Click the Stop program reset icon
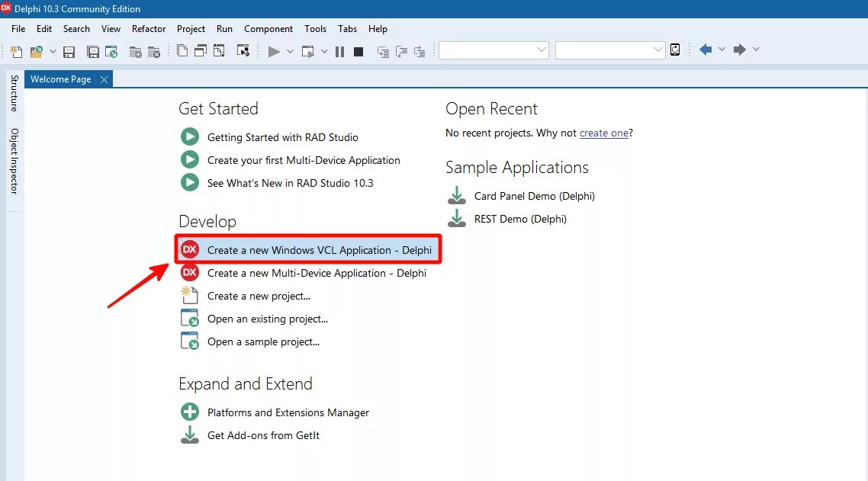Screen dimensions: 868x481 click(x=358, y=52)
